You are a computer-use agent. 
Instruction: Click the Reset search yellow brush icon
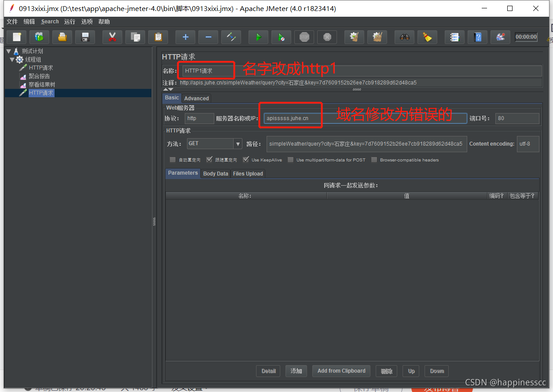tap(428, 37)
